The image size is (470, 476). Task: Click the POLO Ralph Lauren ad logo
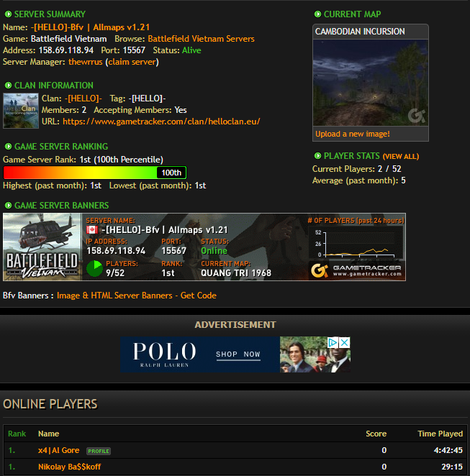pyautogui.click(x=164, y=354)
